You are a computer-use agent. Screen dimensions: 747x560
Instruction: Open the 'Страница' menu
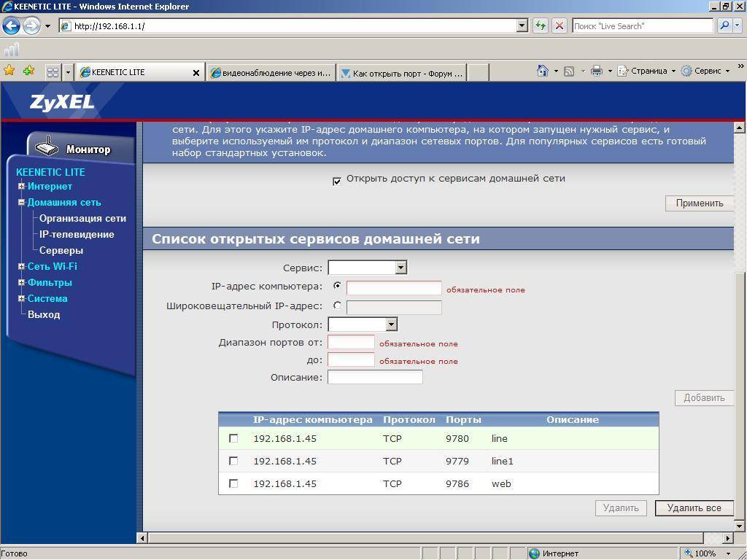coord(647,71)
